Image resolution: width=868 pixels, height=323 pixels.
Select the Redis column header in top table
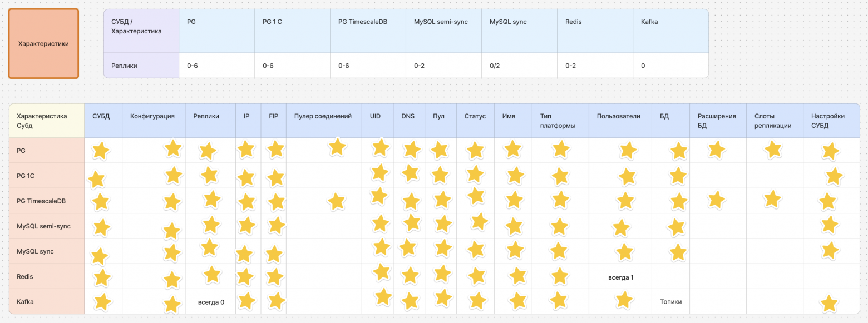[x=595, y=31]
